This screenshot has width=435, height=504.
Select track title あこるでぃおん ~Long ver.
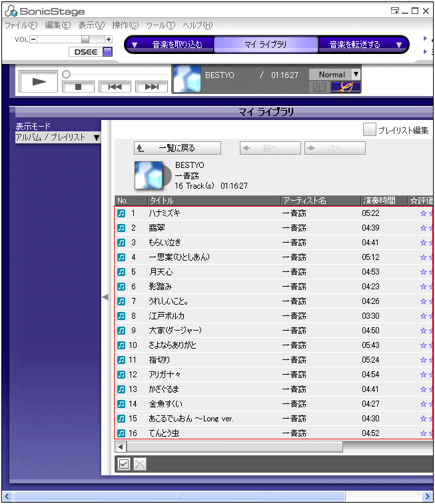[x=191, y=419]
